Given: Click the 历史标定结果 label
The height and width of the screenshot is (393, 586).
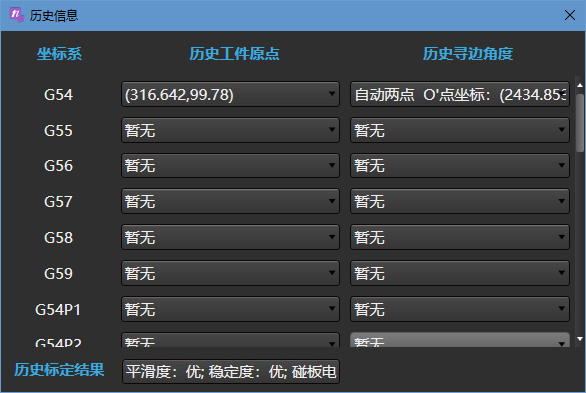Looking at the screenshot, I should click(59, 370).
